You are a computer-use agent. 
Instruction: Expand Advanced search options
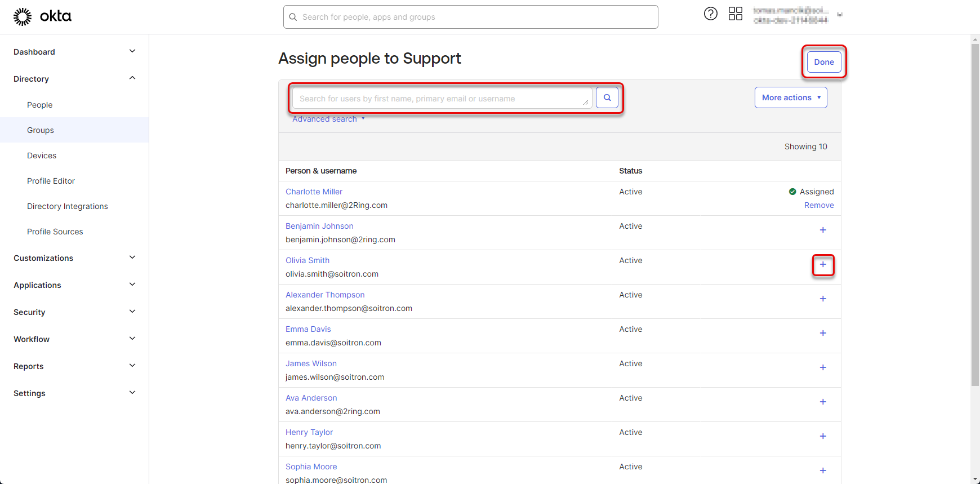[328, 119]
